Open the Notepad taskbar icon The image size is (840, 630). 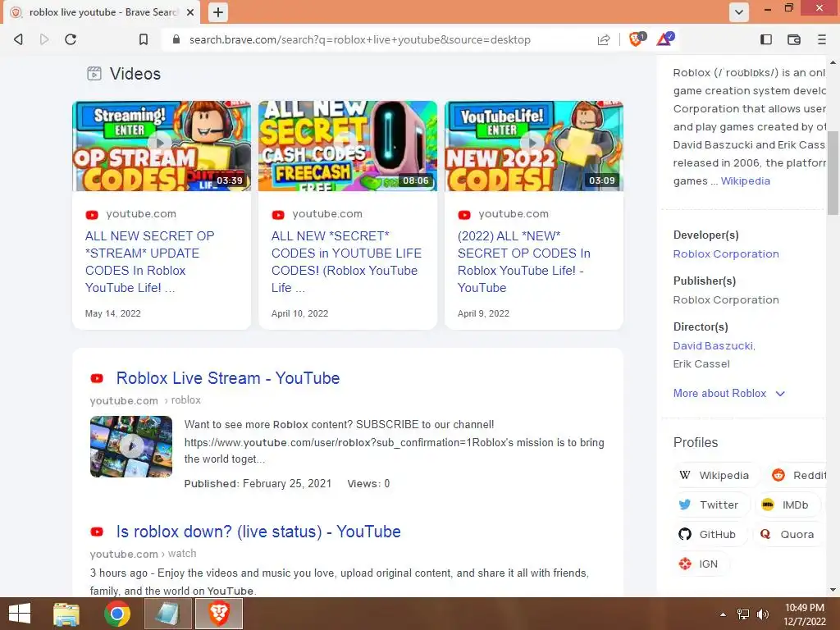tap(168, 614)
